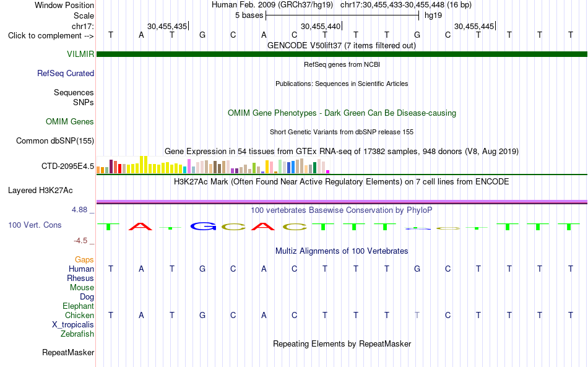
Task: Click the hg19 label beside scale bar
Action: point(433,15)
